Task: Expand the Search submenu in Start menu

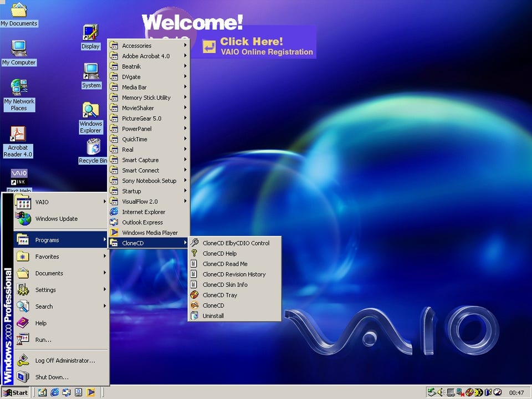Action: click(61, 306)
